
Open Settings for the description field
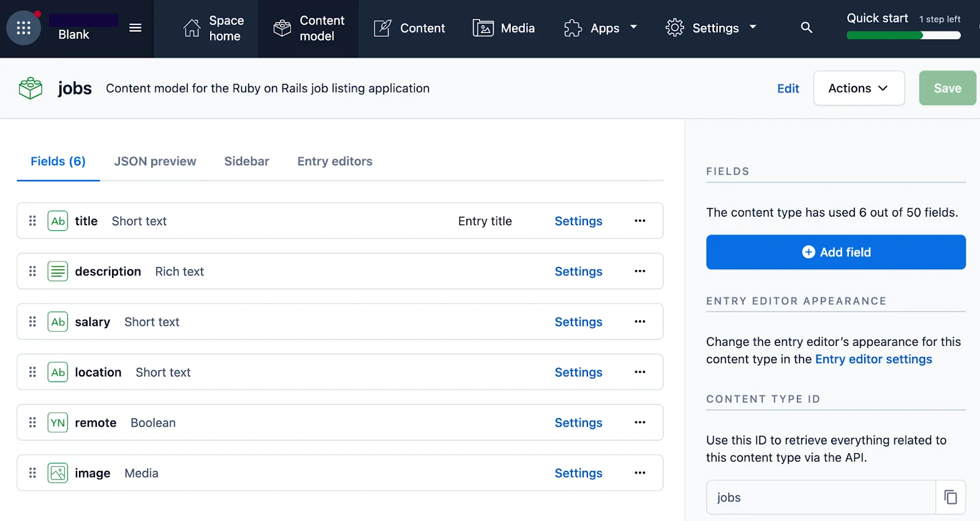[x=578, y=271]
